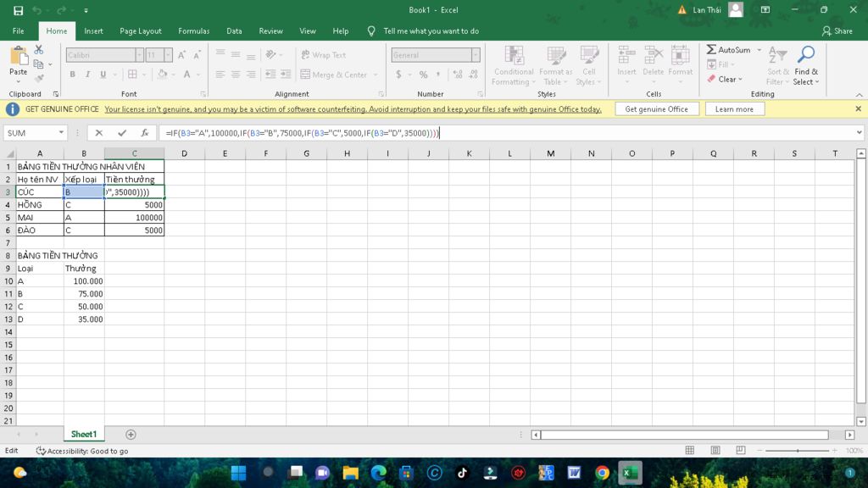Click the Share button
868x488 pixels.
coord(837,31)
